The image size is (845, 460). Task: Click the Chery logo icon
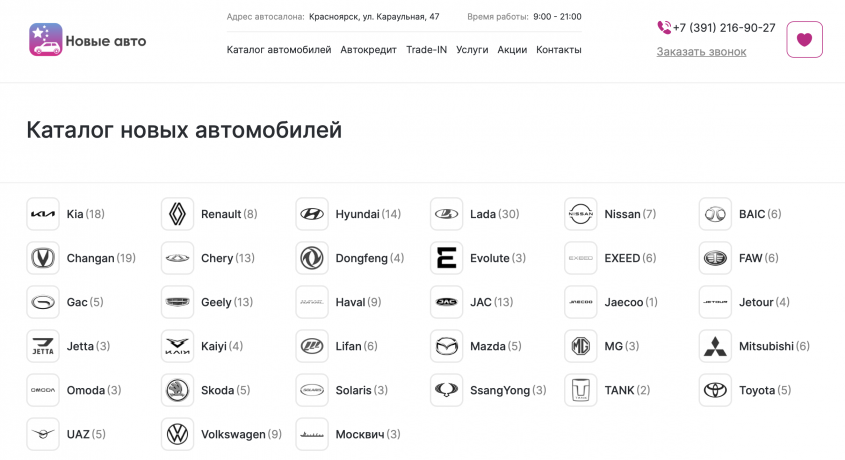tap(177, 258)
